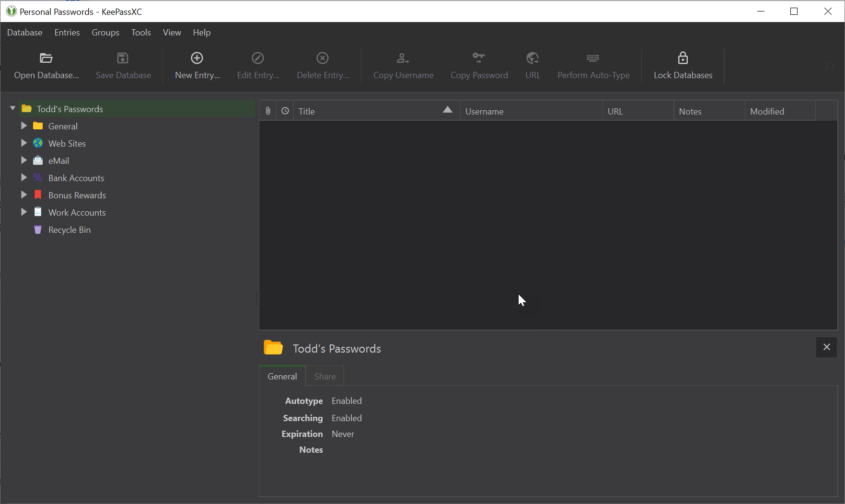This screenshot has height=504, width=845.
Task: Click the Edit Entry toolbar icon
Action: tap(258, 58)
